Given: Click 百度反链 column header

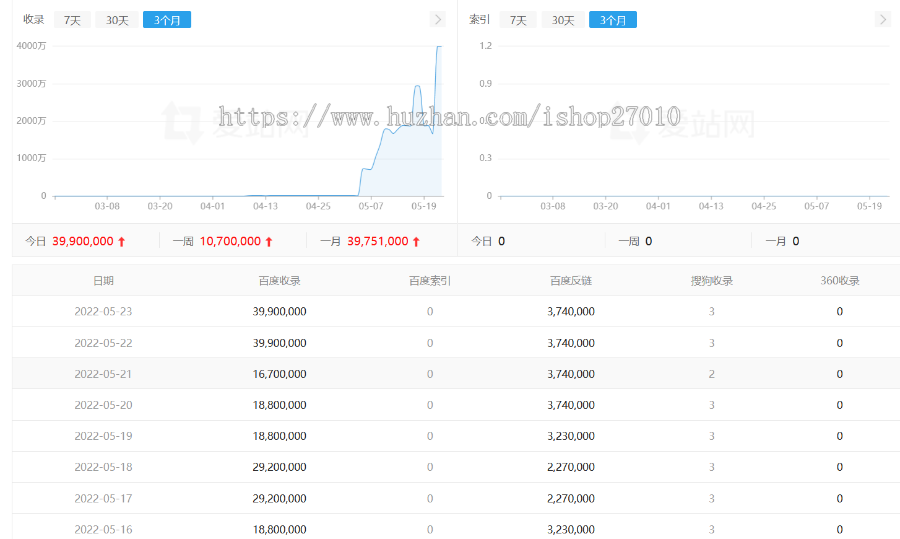Looking at the screenshot, I should (571, 281).
